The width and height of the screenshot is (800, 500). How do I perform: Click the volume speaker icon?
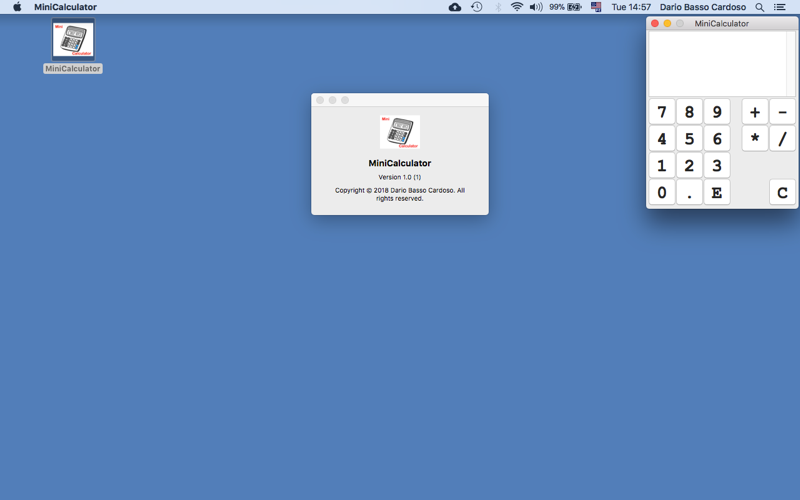pyautogui.click(x=536, y=7)
